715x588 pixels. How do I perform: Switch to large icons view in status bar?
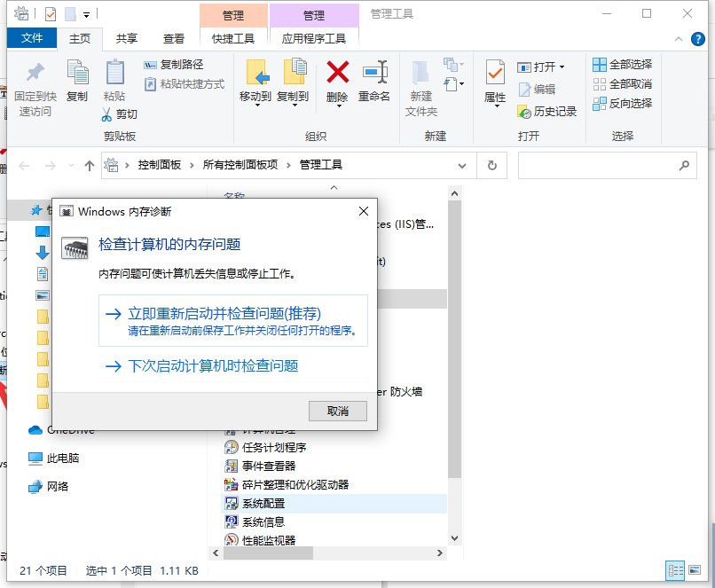tap(696, 570)
